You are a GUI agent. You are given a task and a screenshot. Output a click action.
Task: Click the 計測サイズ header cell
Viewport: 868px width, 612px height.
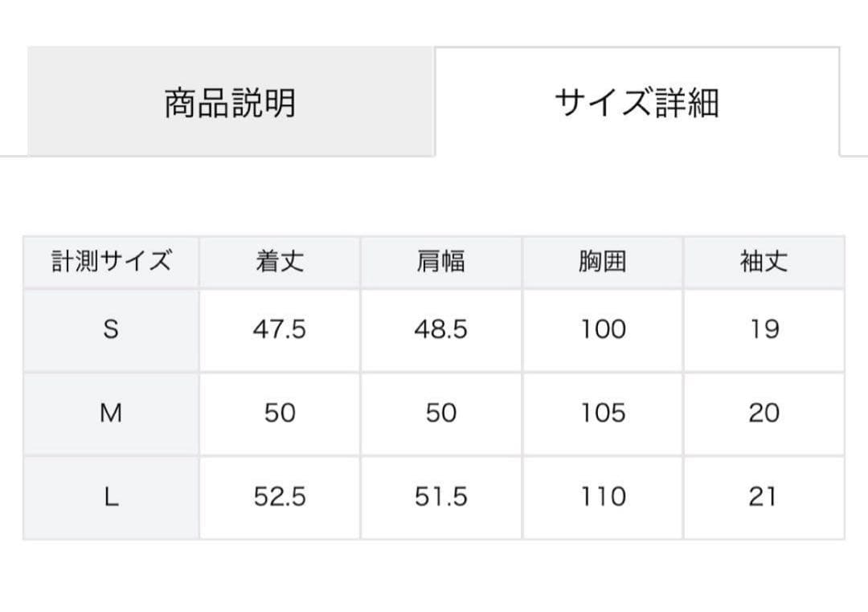pyautogui.click(x=111, y=262)
